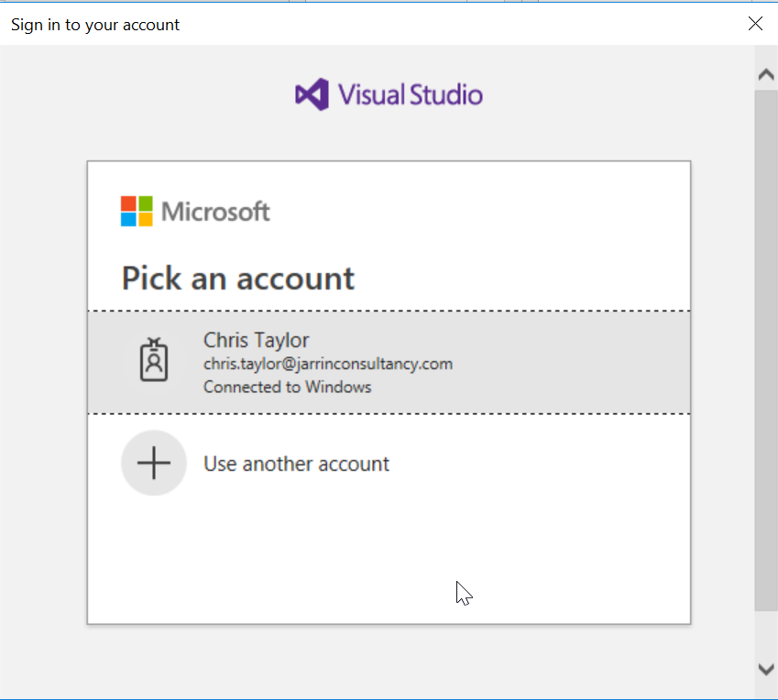Click the Sign in to your account title
778x700 pixels.
(x=95, y=25)
